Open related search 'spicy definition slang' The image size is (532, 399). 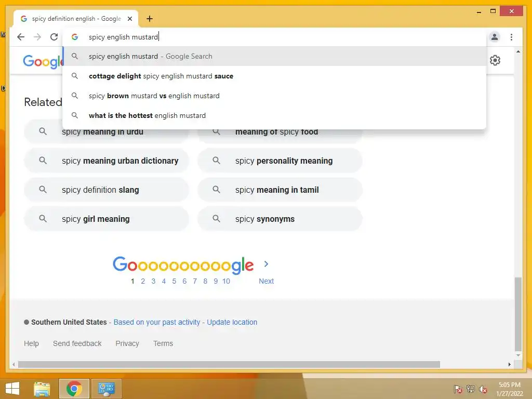[106, 190]
